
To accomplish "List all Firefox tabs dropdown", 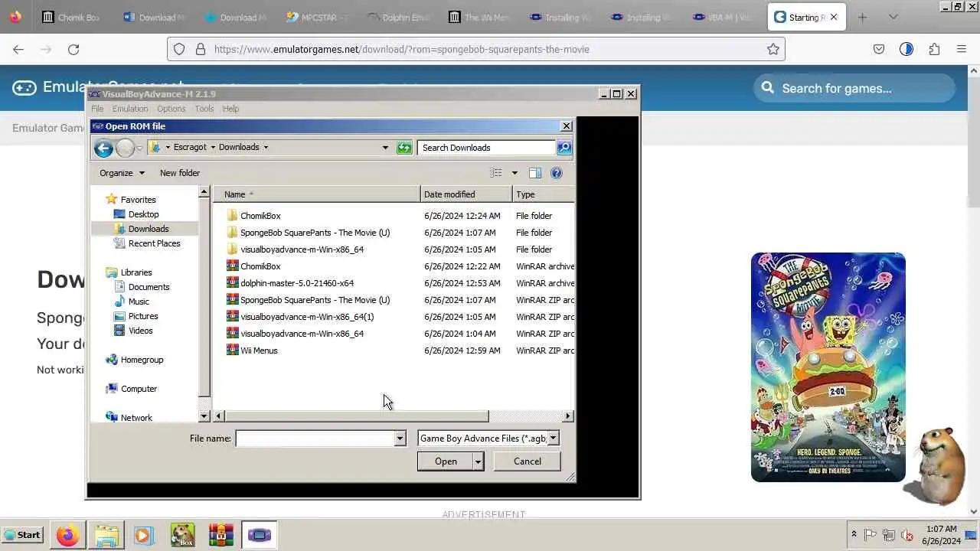I will point(893,17).
